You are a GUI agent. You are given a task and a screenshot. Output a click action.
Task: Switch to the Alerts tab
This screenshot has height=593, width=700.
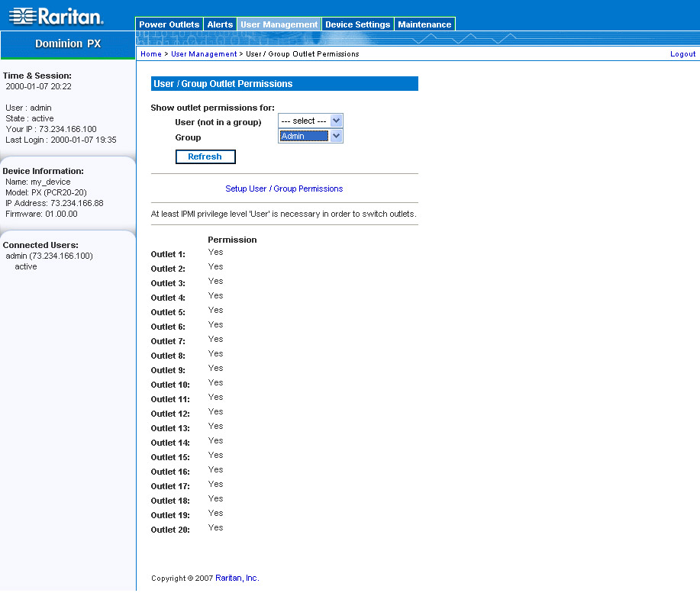pyautogui.click(x=221, y=24)
